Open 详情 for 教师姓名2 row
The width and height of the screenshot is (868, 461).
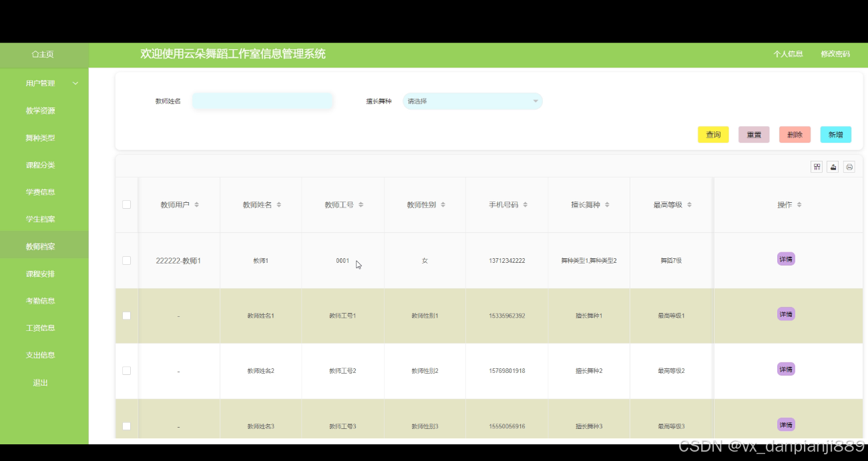(786, 369)
